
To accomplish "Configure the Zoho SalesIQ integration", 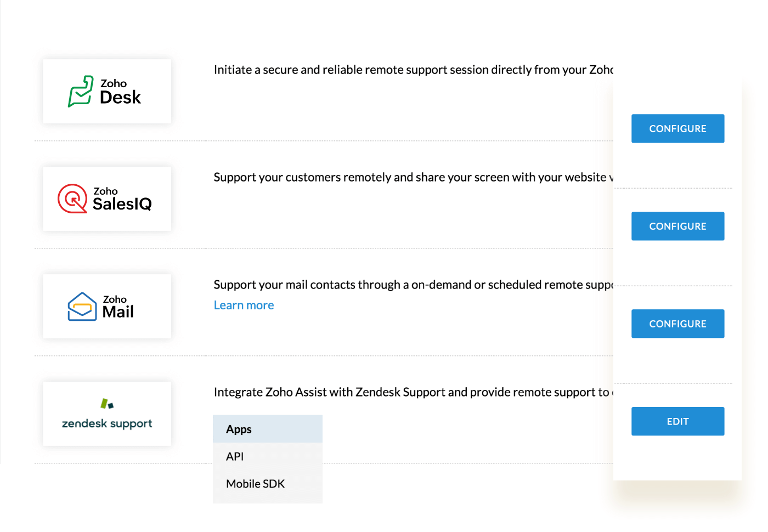I will [678, 226].
